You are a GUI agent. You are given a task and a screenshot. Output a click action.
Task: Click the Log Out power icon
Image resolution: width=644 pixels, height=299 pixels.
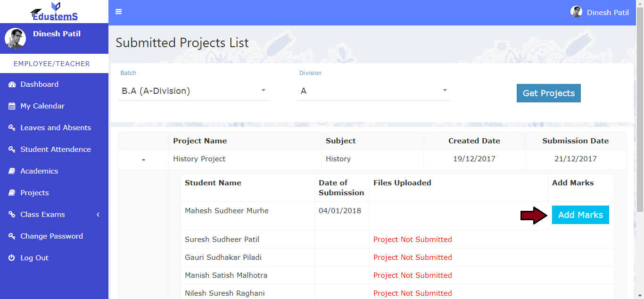pos(12,258)
